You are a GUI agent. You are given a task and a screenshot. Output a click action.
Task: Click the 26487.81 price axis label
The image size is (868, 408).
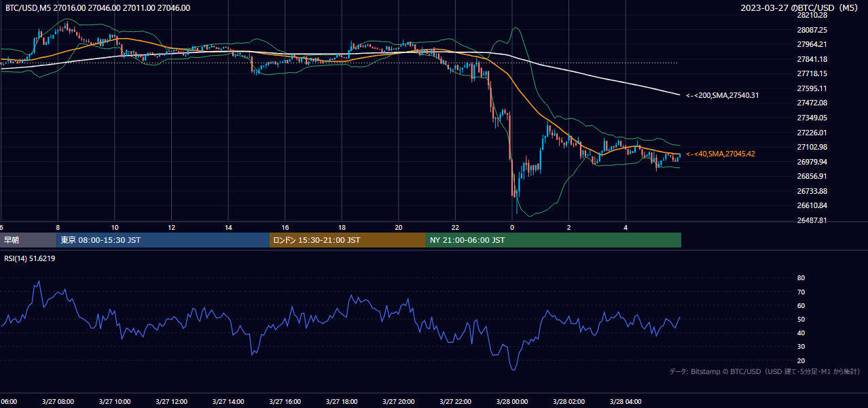pos(812,220)
